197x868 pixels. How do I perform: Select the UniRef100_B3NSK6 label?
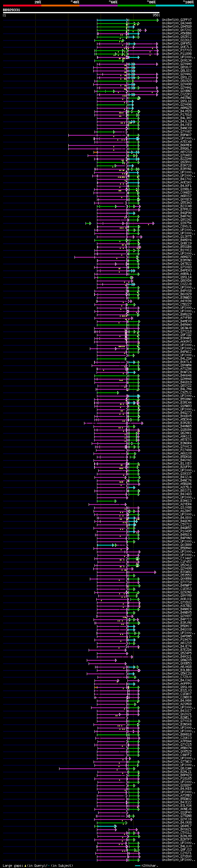(x=176, y=724)
